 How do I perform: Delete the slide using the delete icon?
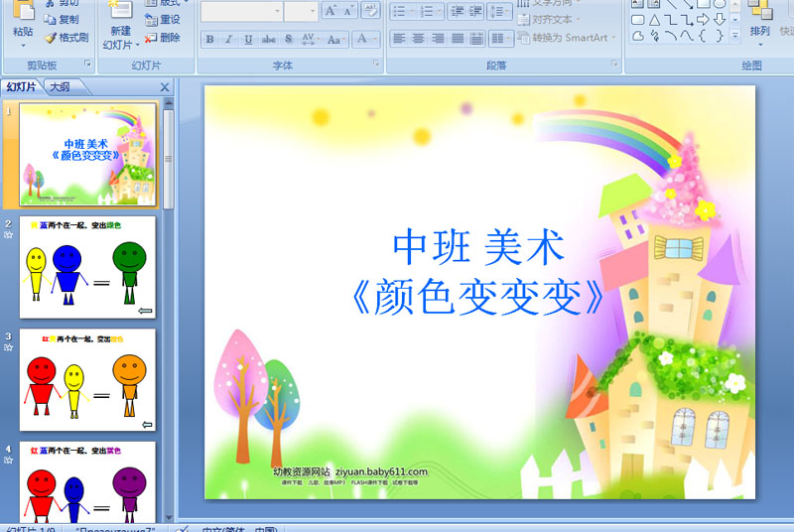151,38
